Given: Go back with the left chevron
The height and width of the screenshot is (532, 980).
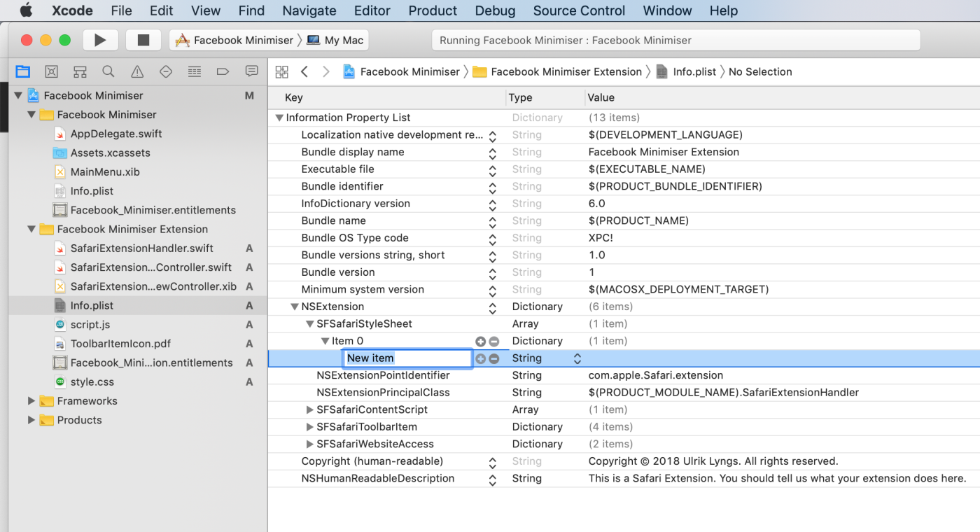Looking at the screenshot, I should 304,71.
